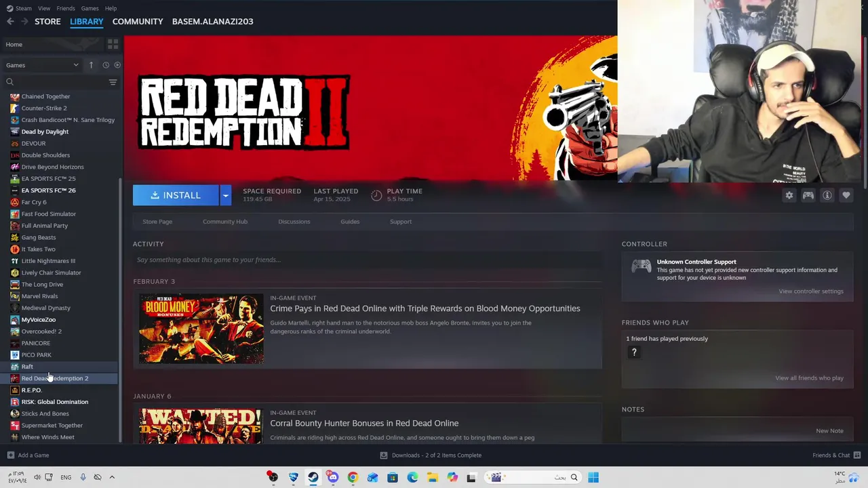Open Discord from Windows taskbar
This screenshot has width=868, height=488.
pyautogui.click(x=332, y=477)
